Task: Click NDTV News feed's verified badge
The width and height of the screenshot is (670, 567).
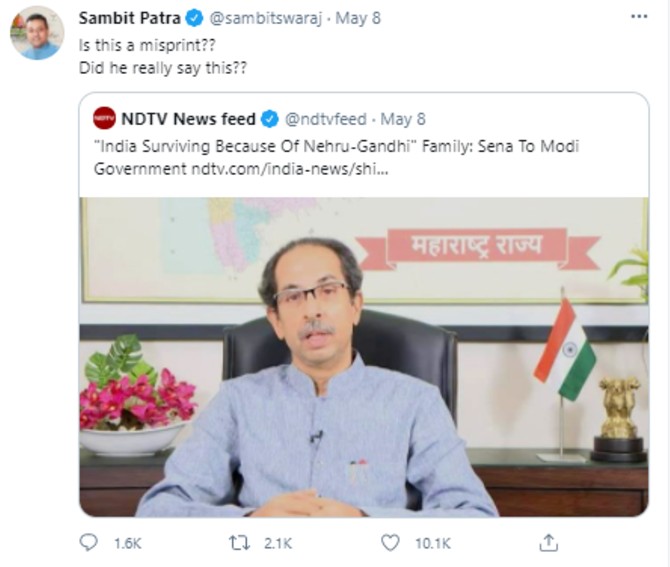Action: [269, 120]
